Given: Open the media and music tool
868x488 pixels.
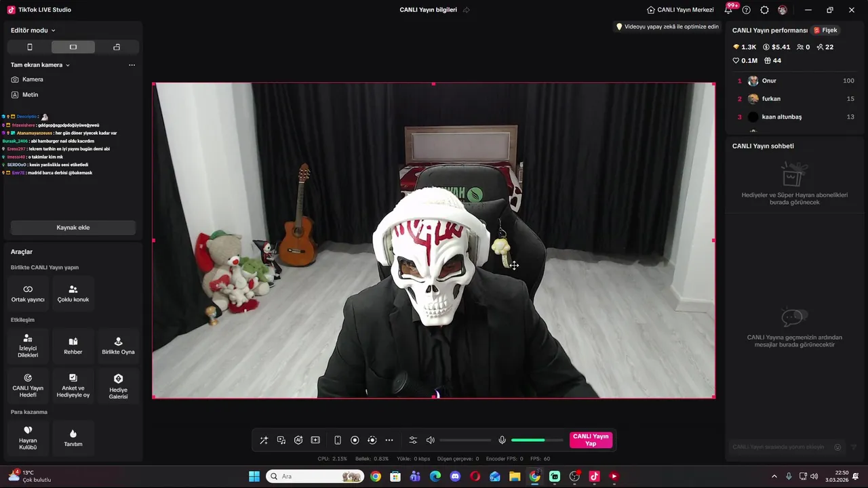Looking at the screenshot, I should (x=281, y=440).
